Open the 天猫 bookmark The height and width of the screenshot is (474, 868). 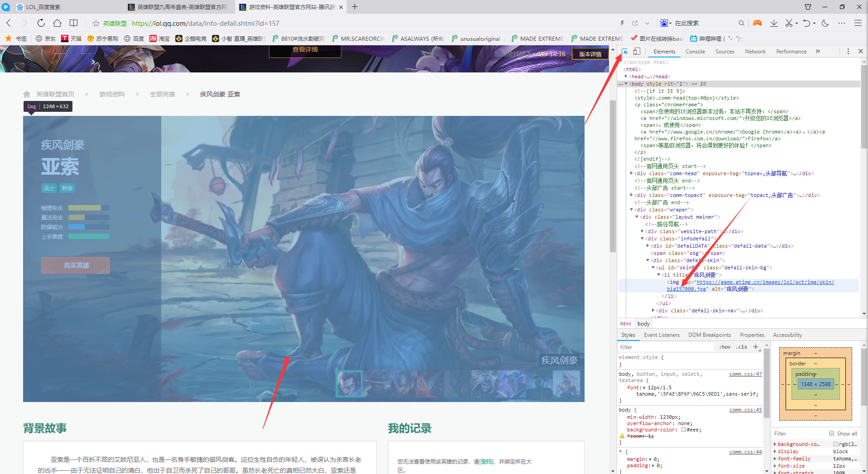pos(72,38)
